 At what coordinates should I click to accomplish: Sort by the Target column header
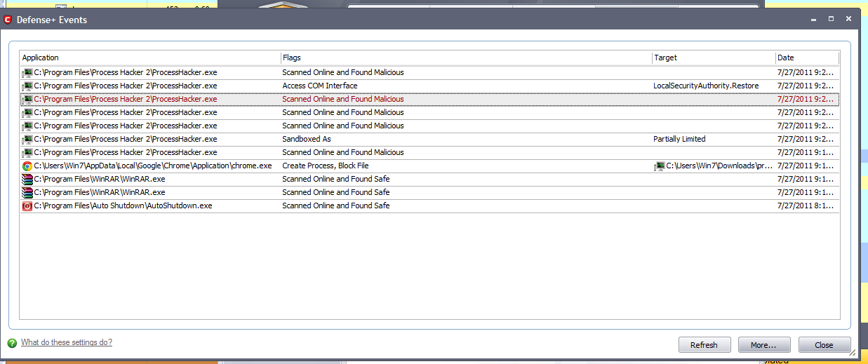pyautogui.click(x=714, y=58)
